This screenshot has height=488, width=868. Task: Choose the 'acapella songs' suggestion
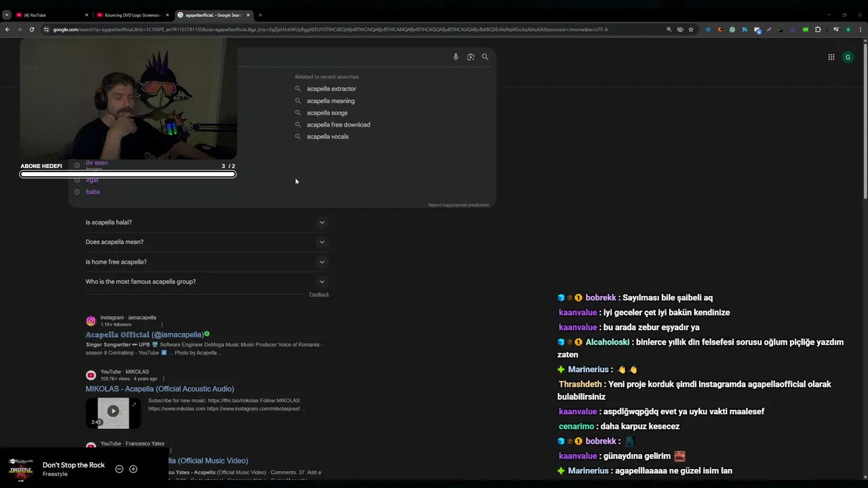tap(327, 113)
